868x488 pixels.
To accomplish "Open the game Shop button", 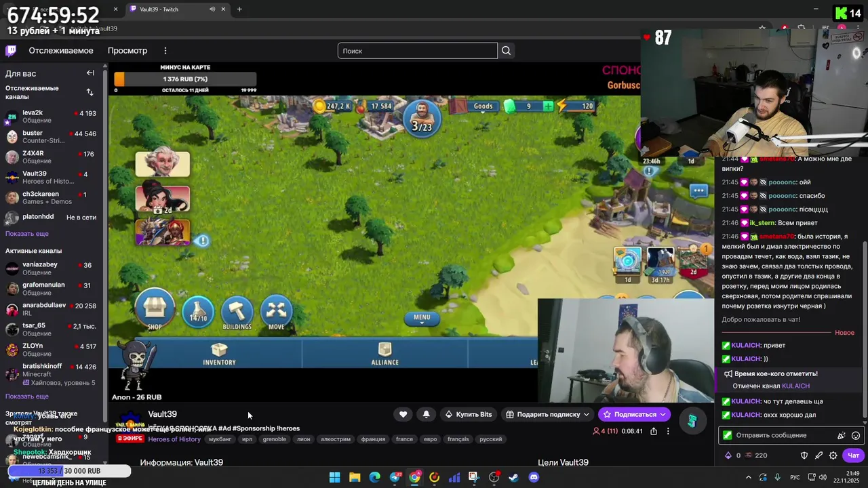I will pyautogui.click(x=155, y=310).
